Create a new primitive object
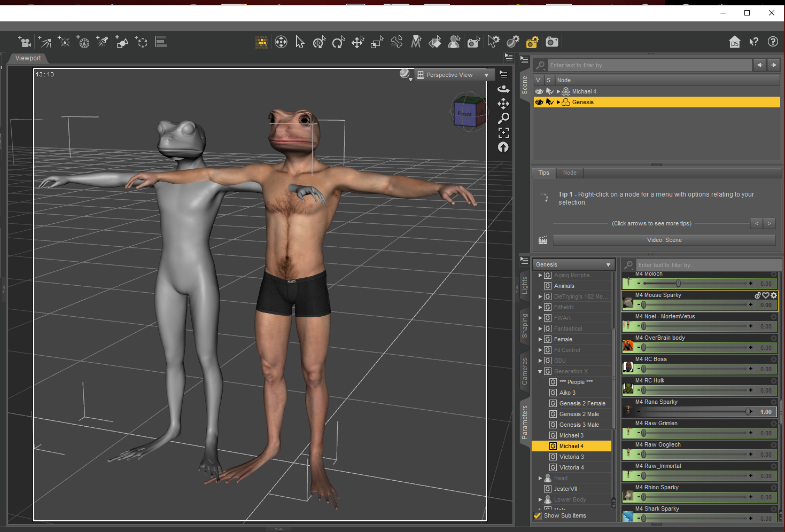This screenshot has height=532, width=785. click(x=122, y=42)
